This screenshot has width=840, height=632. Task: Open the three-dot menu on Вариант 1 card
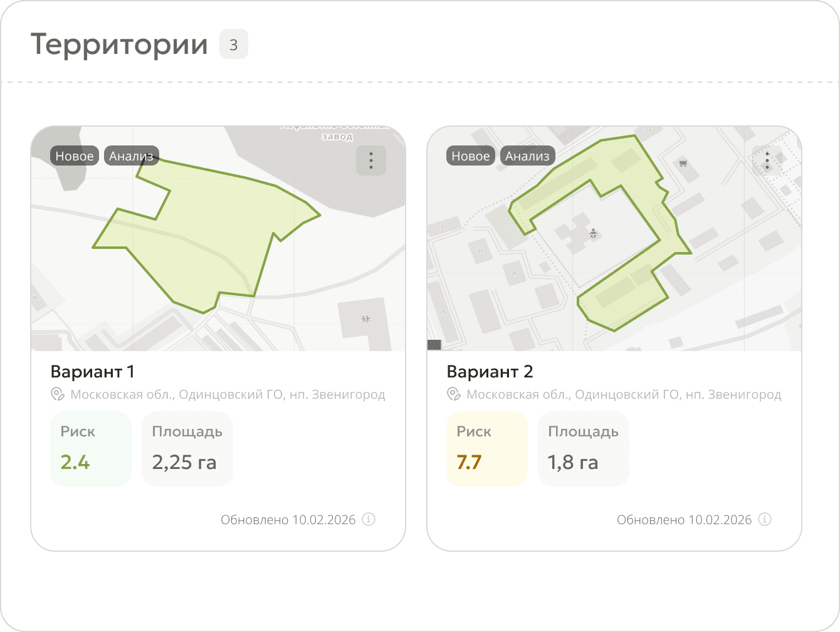[371, 161]
